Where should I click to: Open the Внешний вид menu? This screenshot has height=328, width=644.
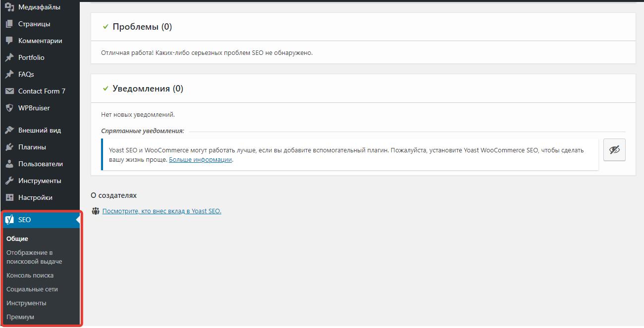click(x=40, y=130)
